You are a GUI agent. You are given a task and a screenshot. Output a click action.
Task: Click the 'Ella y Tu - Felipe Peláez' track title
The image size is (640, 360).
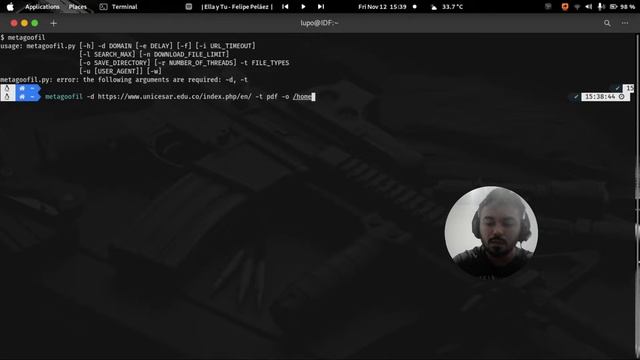point(237,7)
